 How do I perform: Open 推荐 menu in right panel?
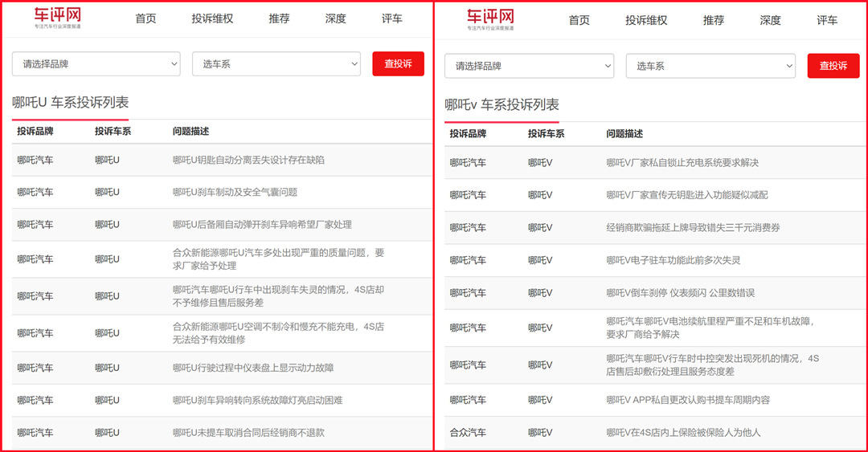(x=714, y=20)
